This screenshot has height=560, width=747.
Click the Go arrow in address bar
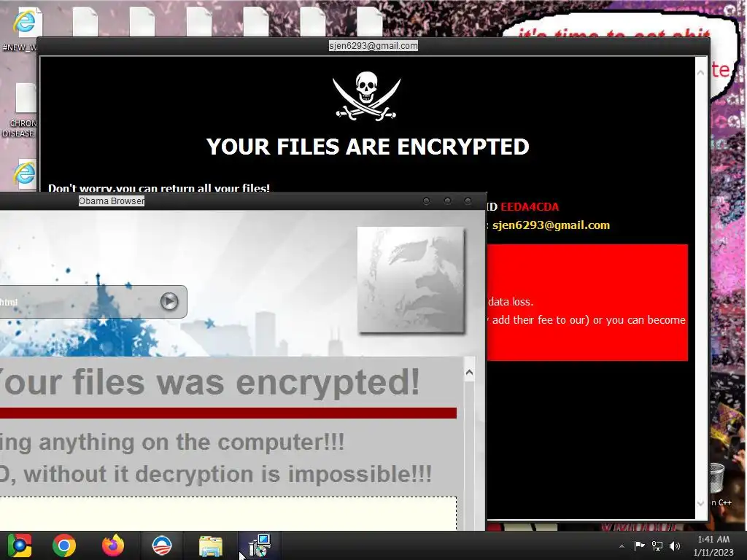pyautogui.click(x=169, y=301)
